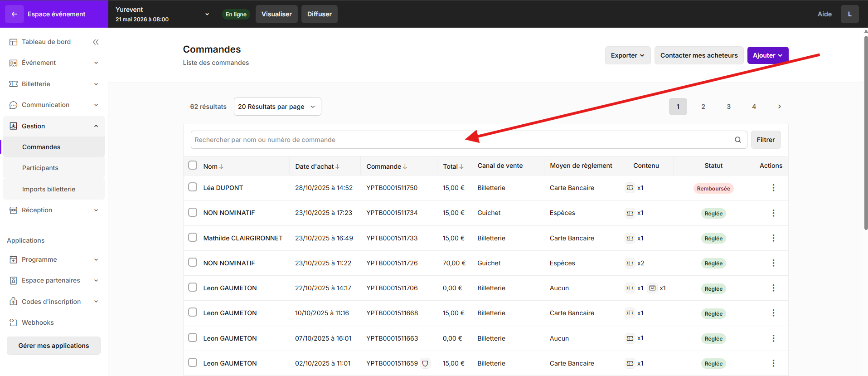Open Imports billetterie in the sidebar
The width and height of the screenshot is (868, 376).
tap(48, 189)
